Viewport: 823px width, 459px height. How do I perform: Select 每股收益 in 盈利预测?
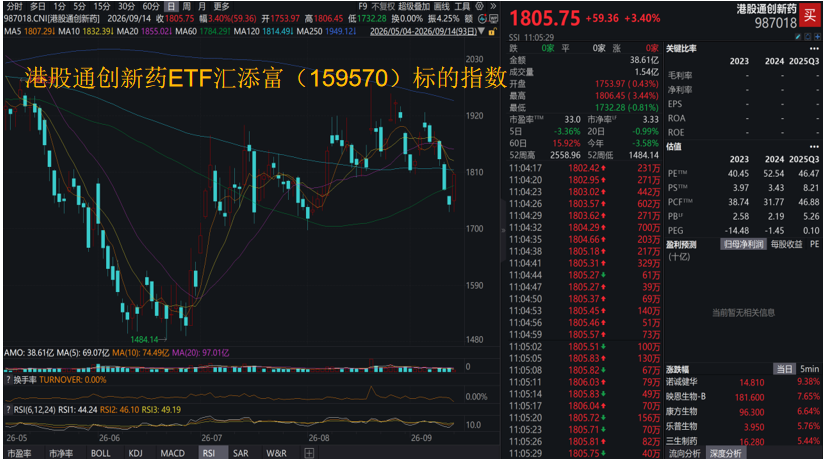coord(786,244)
